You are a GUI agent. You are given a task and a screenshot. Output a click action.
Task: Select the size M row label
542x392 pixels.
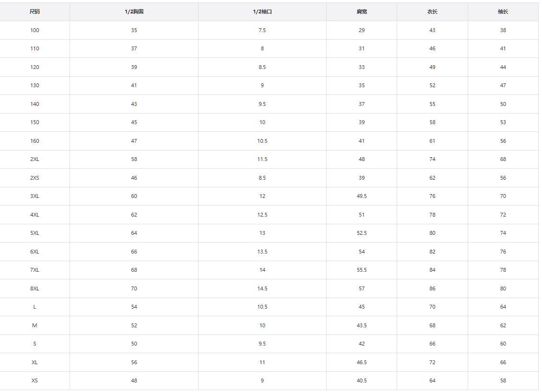tap(35, 325)
